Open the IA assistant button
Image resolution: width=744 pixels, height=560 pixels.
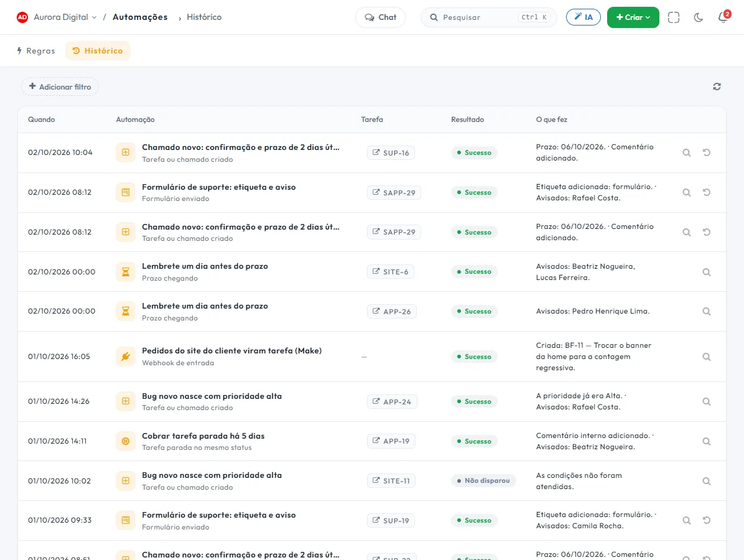[583, 17]
